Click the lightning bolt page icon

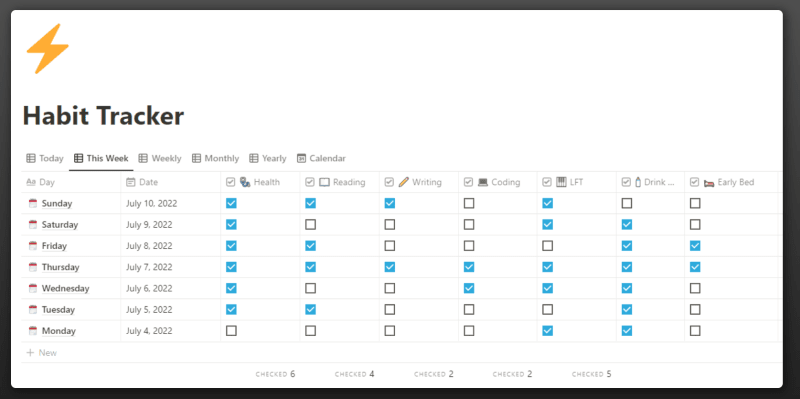pos(47,48)
